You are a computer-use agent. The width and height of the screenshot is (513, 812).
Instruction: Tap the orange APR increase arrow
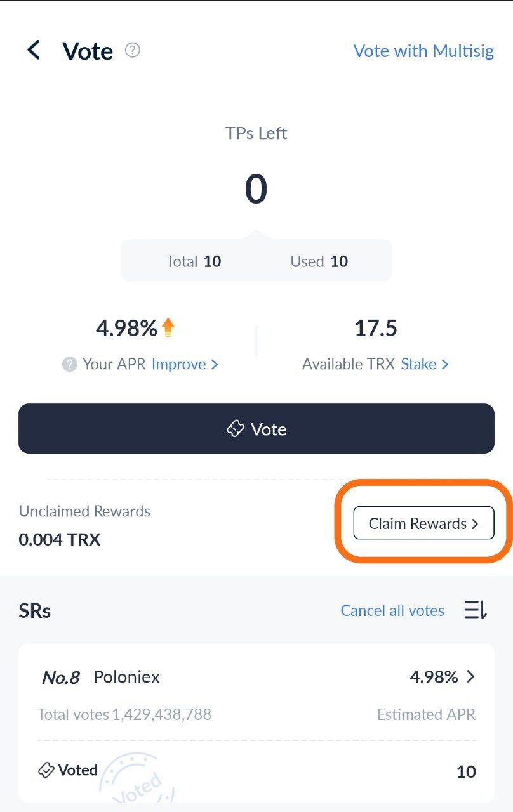[168, 328]
